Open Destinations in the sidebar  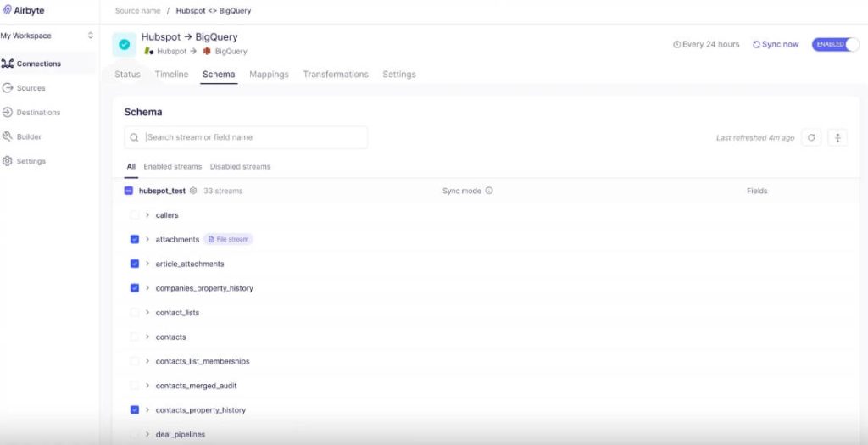coord(31,113)
